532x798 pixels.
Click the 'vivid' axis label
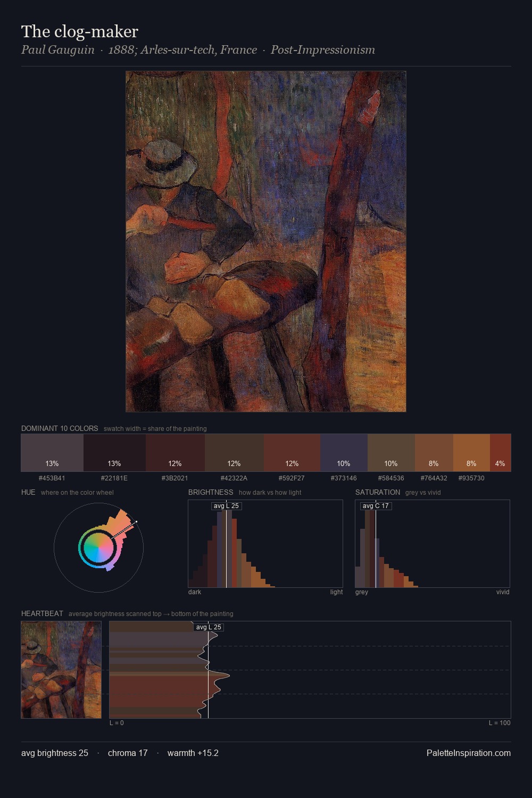pyautogui.click(x=503, y=592)
